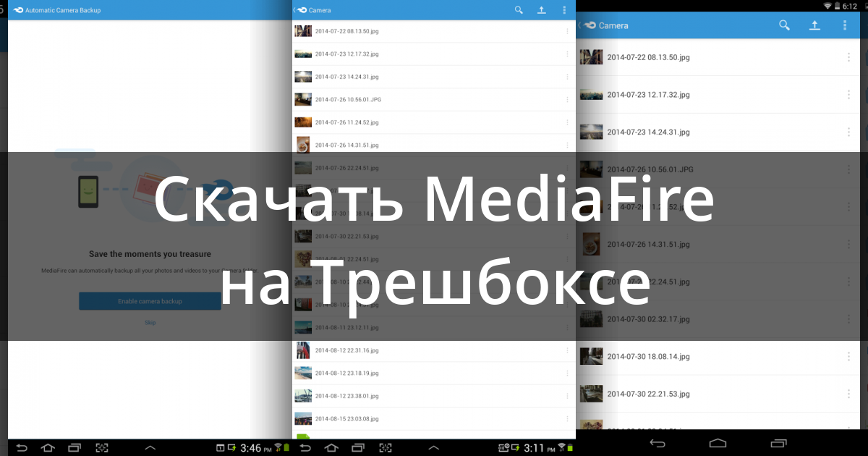Open the overflow menu in the middle Camera header
The width and height of the screenshot is (868, 456).
(x=564, y=10)
